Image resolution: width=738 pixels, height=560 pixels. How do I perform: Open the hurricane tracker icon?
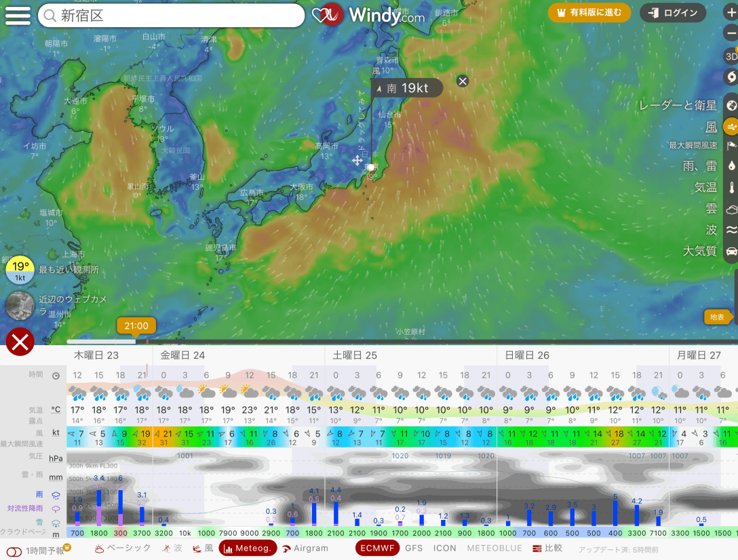[x=731, y=76]
